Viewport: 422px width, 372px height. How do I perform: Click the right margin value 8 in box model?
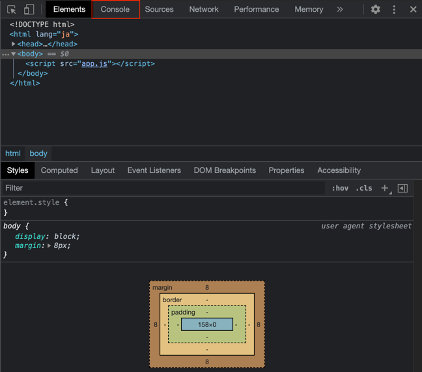point(258,325)
